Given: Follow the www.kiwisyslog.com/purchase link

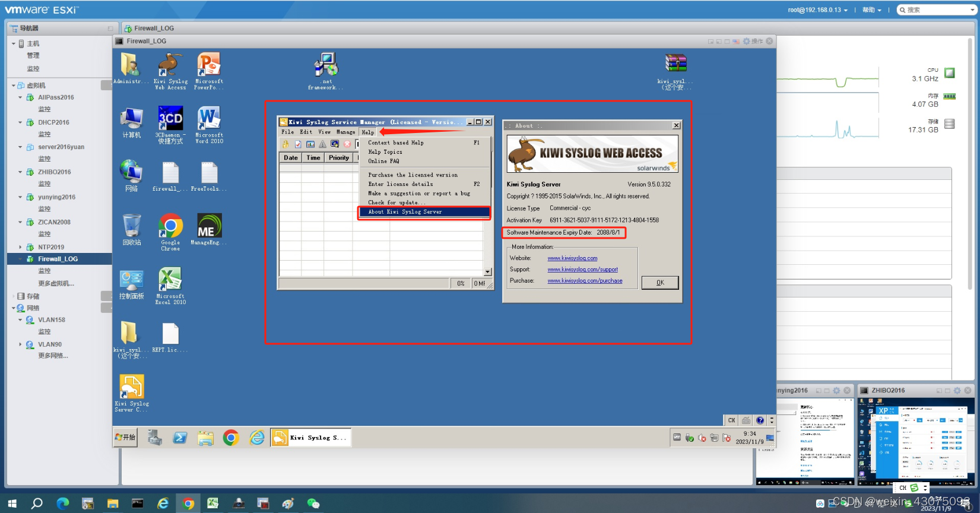Looking at the screenshot, I should pyautogui.click(x=585, y=281).
